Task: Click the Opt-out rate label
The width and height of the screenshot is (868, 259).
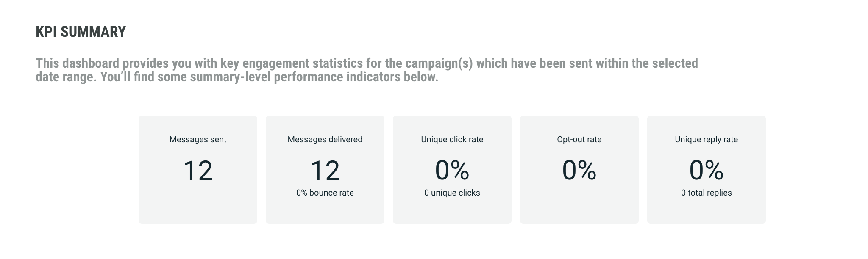Action: pos(579,139)
